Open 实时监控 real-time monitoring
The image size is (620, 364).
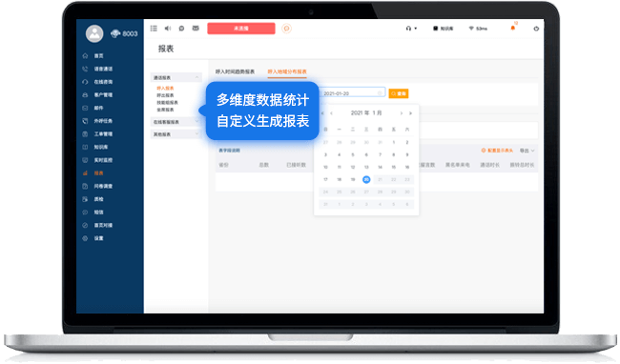coord(103,160)
